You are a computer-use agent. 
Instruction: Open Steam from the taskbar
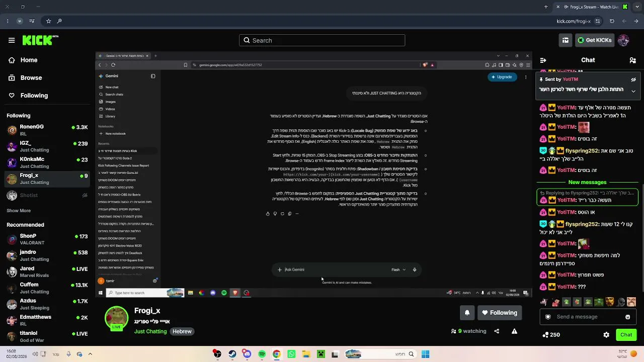pos(232,354)
